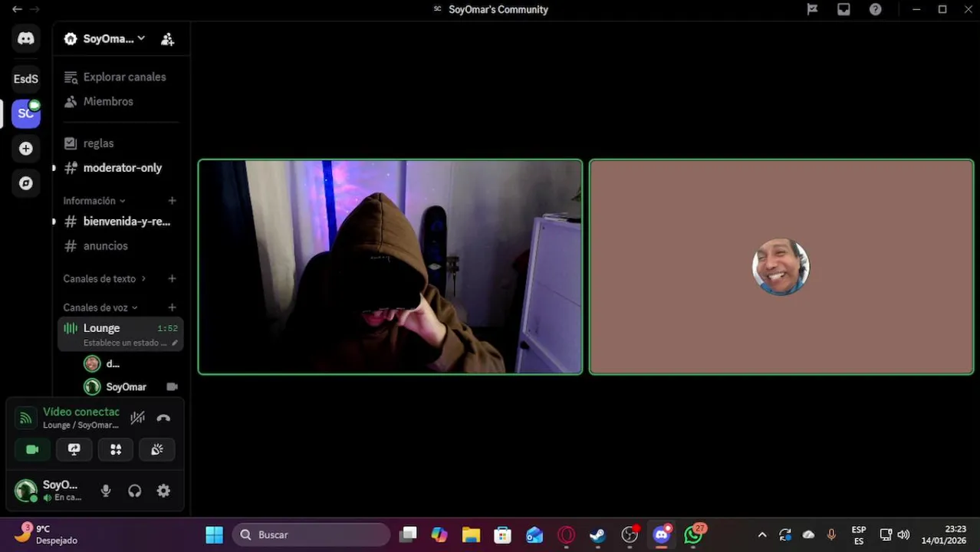This screenshot has width=980, height=552.
Task: Open File Explorer from taskbar
Action: (x=471, y=534)
